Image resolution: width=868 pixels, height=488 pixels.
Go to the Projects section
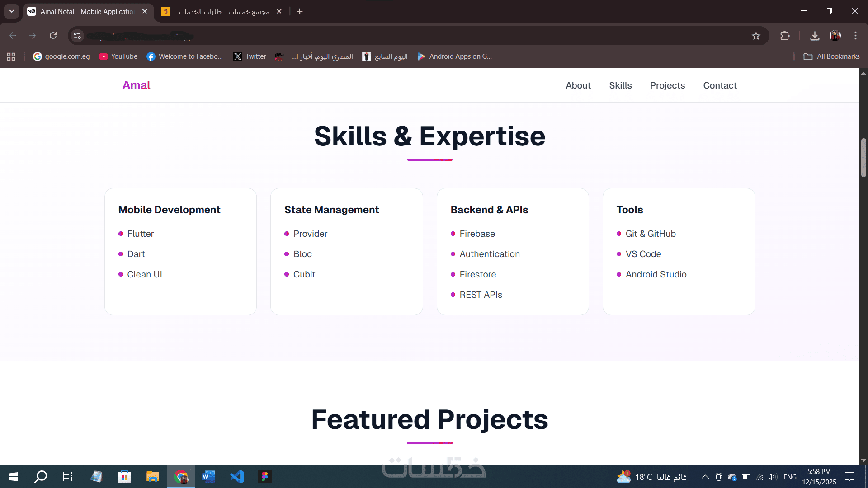[x=667, y=85]
